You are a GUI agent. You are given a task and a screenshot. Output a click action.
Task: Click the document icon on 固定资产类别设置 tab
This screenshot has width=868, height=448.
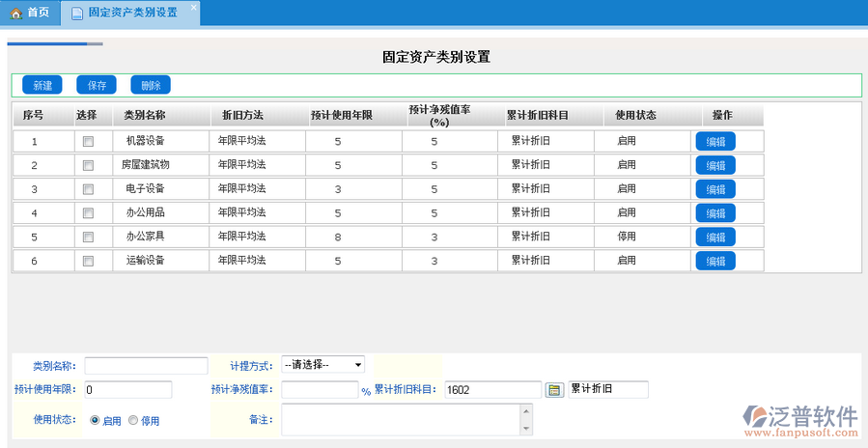77,14
